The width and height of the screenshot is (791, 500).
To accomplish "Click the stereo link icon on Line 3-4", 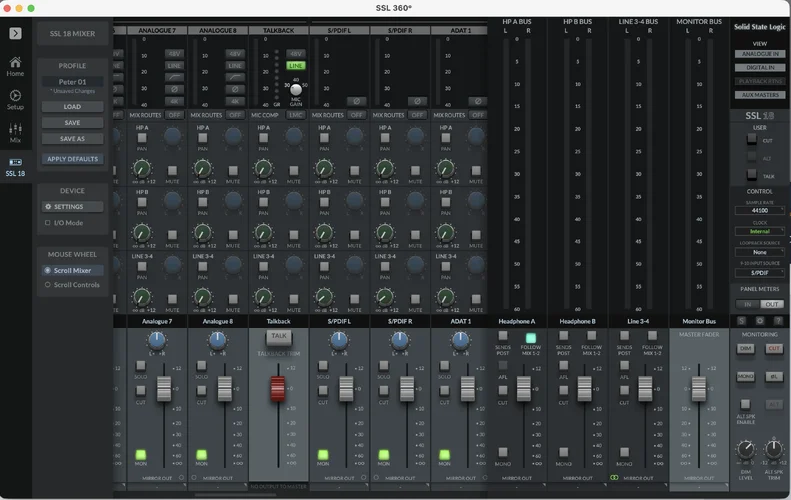I will coord(614,477).
